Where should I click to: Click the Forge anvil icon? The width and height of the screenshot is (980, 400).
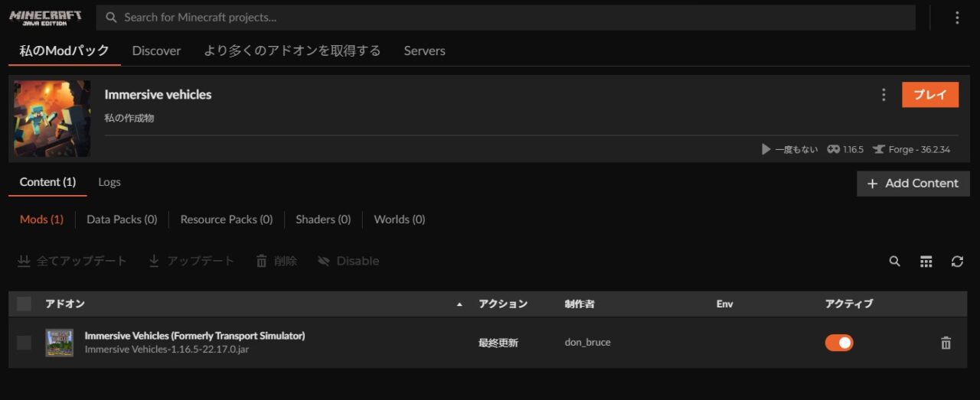(x=878, y=149)
